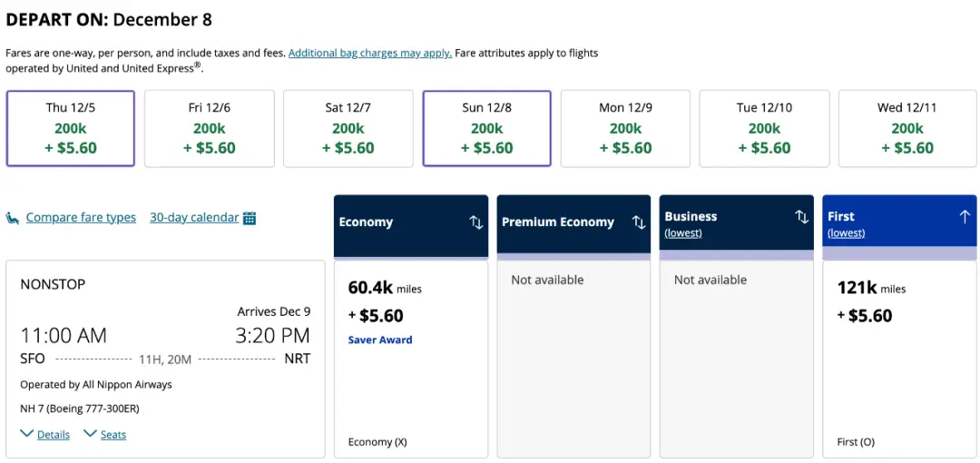Sort by Economy fare arrows icon
The image size is (980, 463).
[x=475, y=222]
